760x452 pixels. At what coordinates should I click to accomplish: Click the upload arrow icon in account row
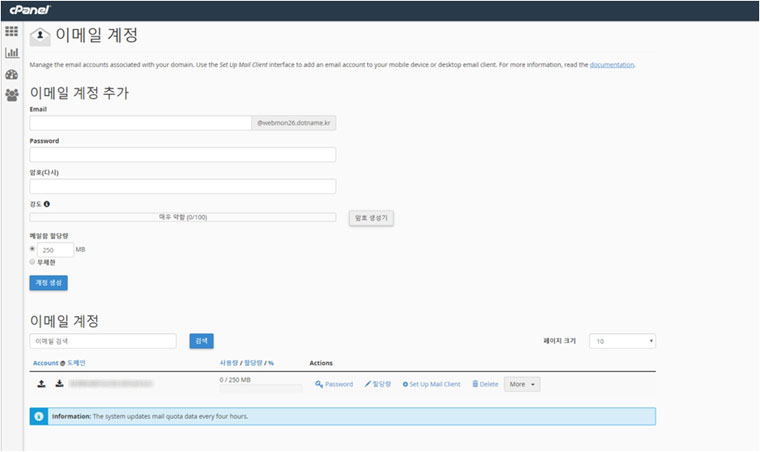coord(41,383)
